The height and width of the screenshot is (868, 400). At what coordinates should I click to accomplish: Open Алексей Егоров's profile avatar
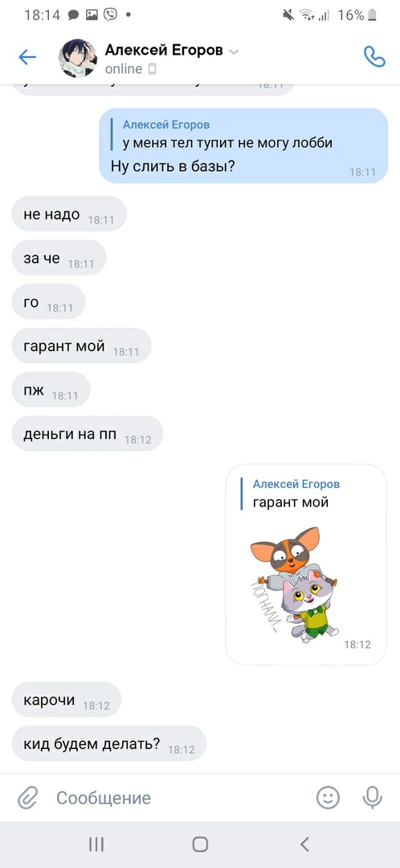click(78, 58)
